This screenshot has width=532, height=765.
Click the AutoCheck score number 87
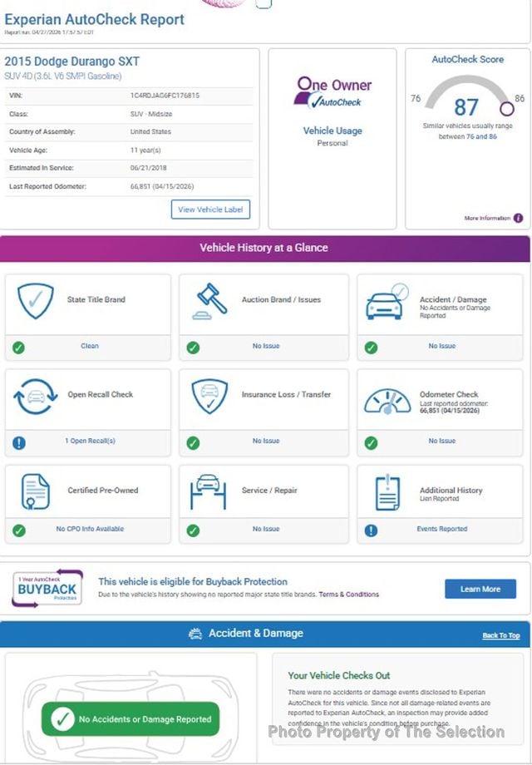[x=466, y=107]
